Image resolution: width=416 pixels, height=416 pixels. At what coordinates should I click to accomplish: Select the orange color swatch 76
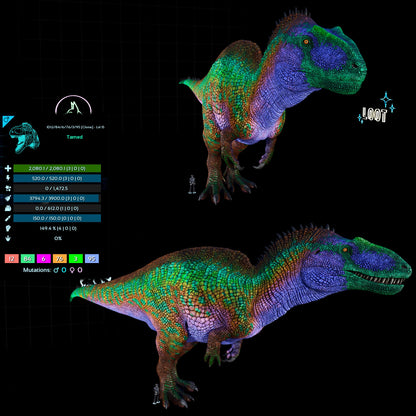(x=60, y=259)
